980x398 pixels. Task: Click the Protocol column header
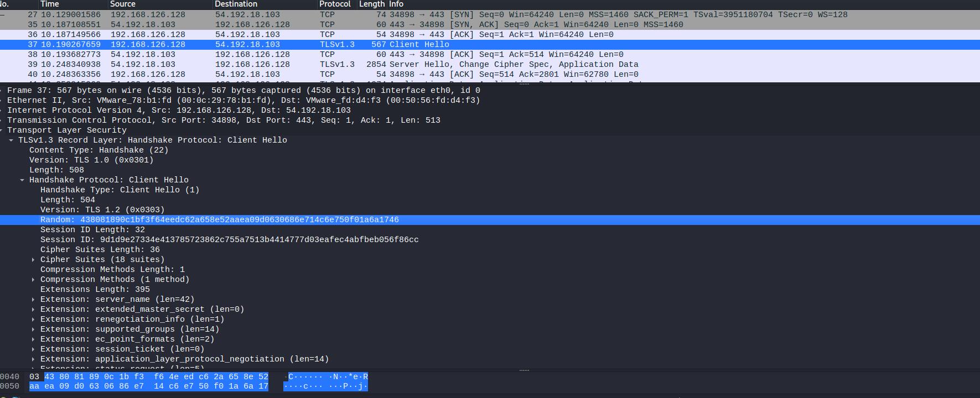pyautogui.click(x=334, y=4)
